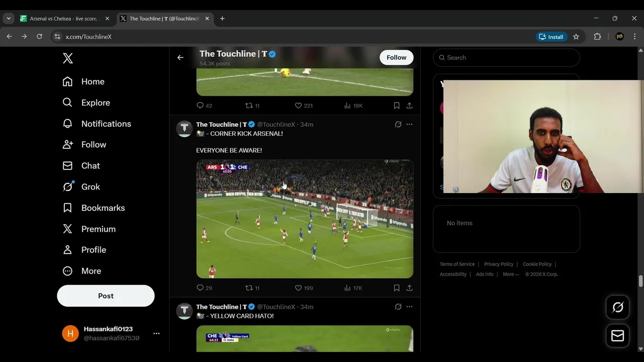Open a new browser tab
Image resolution: width=644 pixels, height=362 pixels.
222,19
